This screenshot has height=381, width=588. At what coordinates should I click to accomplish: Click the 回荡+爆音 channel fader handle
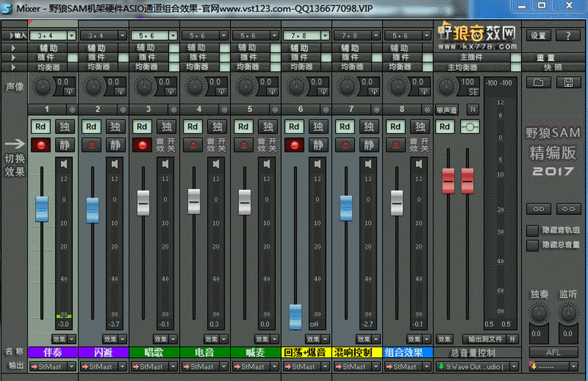[296, 317]
